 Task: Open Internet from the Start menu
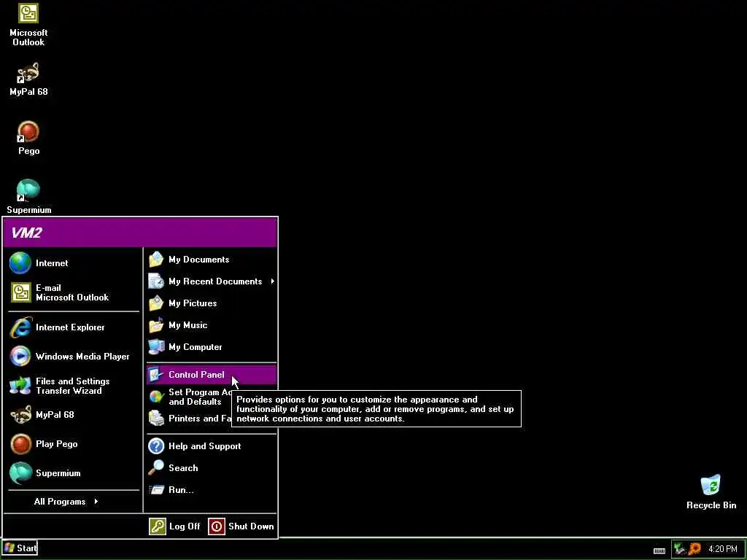[74, 263]
